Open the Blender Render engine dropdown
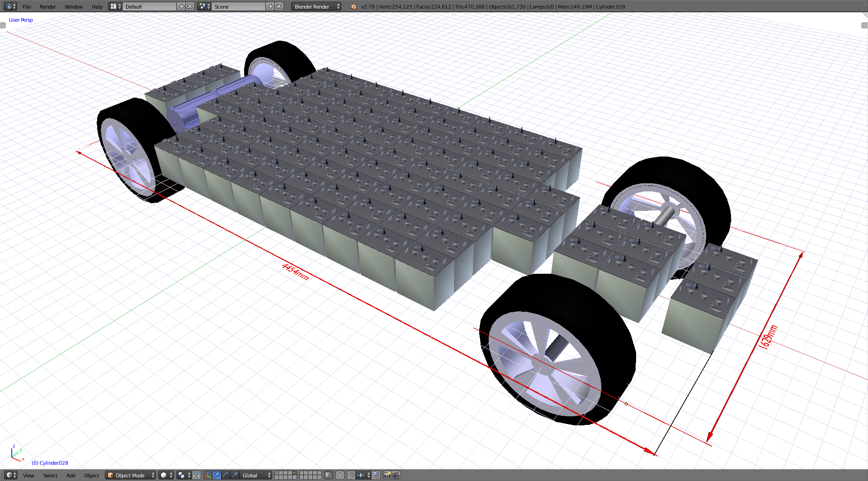The height and width of the screenshot is (481, 868). [316, 7]
